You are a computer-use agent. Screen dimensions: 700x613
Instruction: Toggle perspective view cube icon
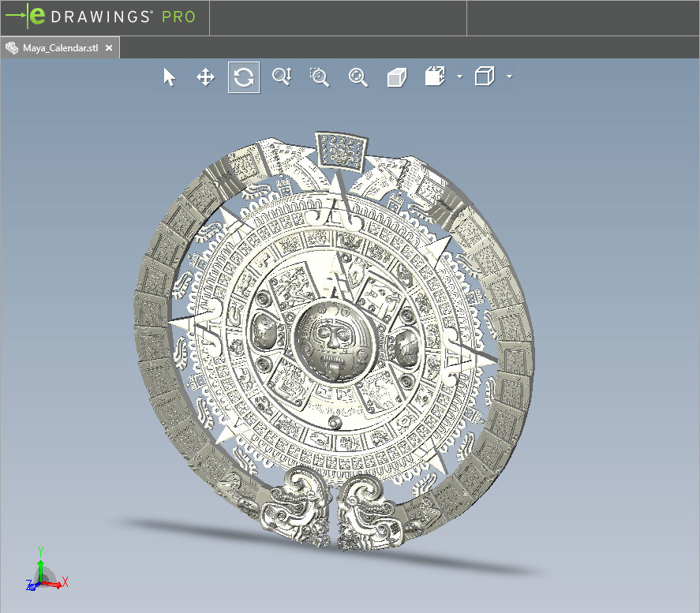[x=396, y=77]
